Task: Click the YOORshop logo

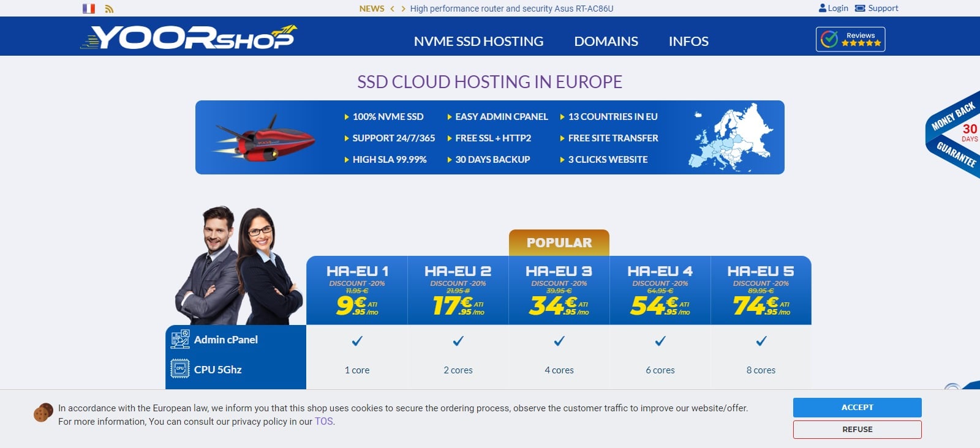Action: click(189, 37)
